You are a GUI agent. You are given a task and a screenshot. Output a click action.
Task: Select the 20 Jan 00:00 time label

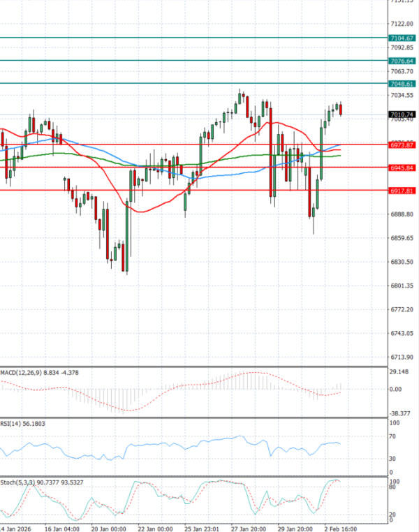point(108,529)
